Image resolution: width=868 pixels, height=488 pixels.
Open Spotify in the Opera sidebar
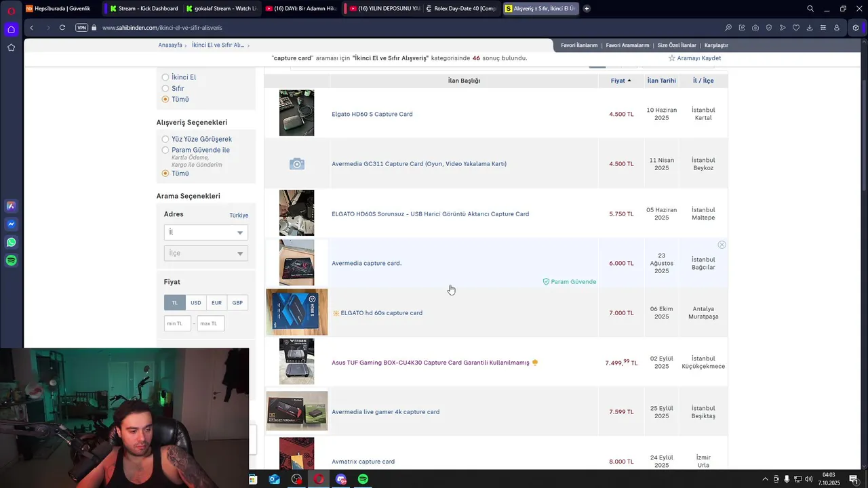[11, 261]
